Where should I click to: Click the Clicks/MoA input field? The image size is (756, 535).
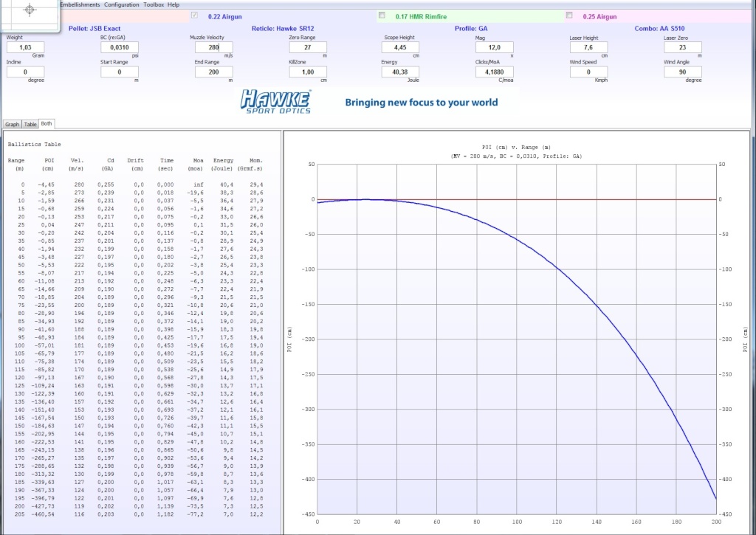494,72
